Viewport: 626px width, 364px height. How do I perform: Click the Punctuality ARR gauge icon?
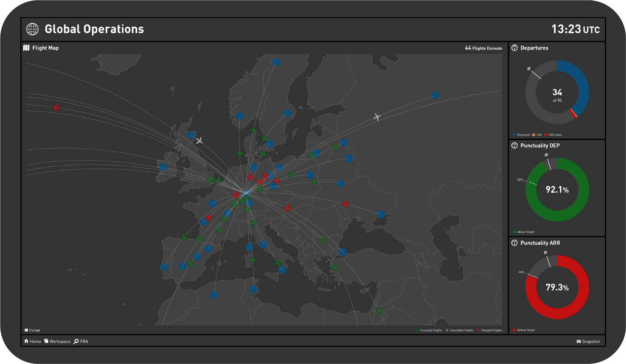point(514,243)
